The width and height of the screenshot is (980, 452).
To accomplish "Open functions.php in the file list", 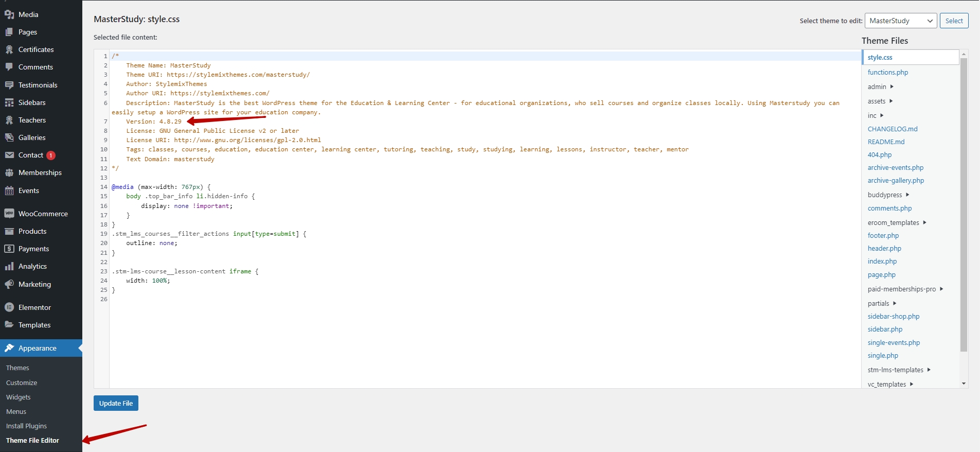I will pyautogui.click(x=887, y=72).
